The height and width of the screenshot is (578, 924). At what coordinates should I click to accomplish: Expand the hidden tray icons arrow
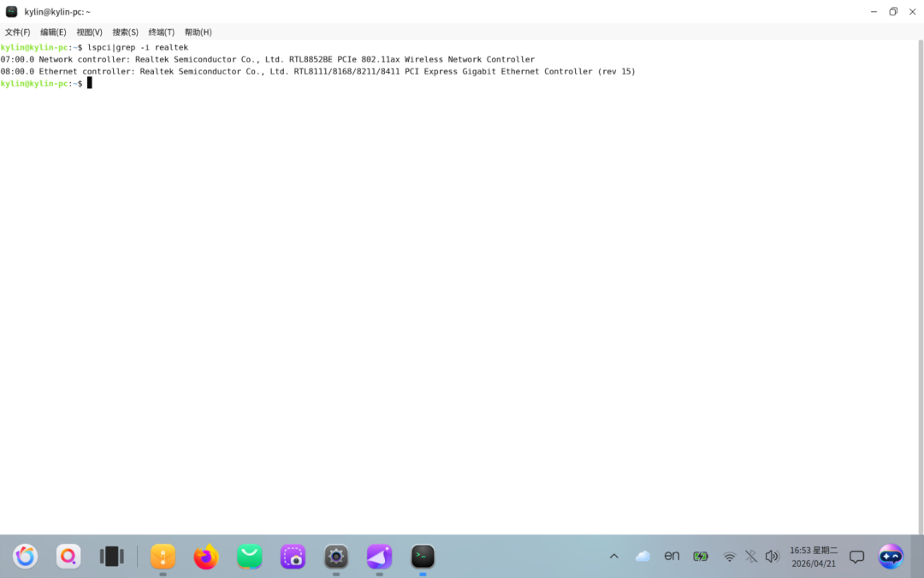coord(614,557)
